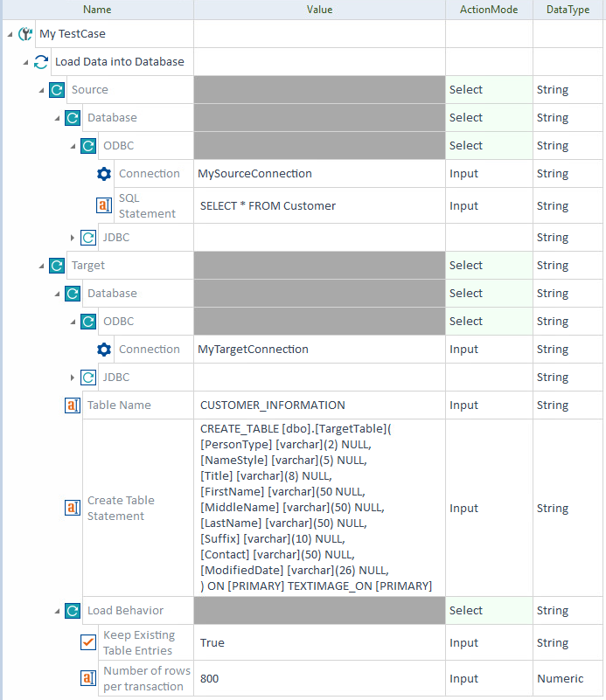Click the Select action mode for Source

coord(466,90)
